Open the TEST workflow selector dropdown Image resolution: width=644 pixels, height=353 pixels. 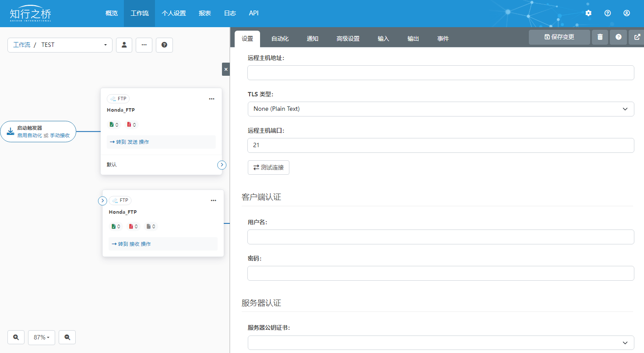pos(60,45)
